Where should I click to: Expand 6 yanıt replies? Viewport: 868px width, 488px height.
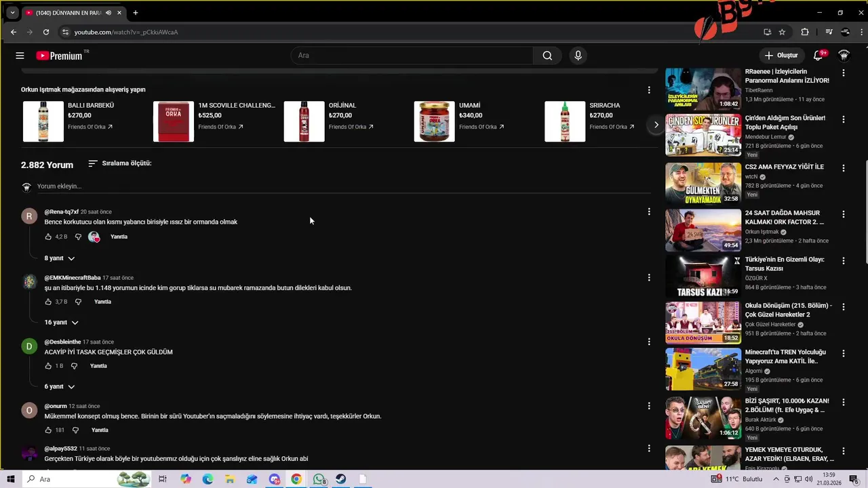click(60, 387)
